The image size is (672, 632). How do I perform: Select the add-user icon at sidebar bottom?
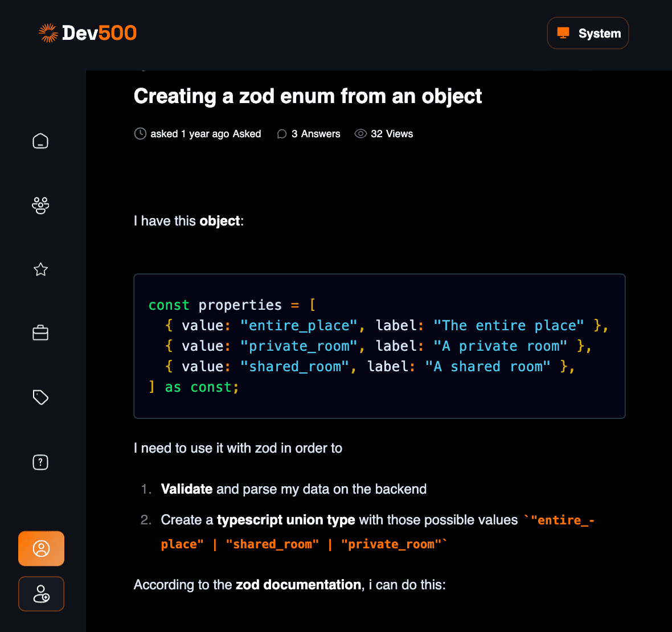point(41,594)
